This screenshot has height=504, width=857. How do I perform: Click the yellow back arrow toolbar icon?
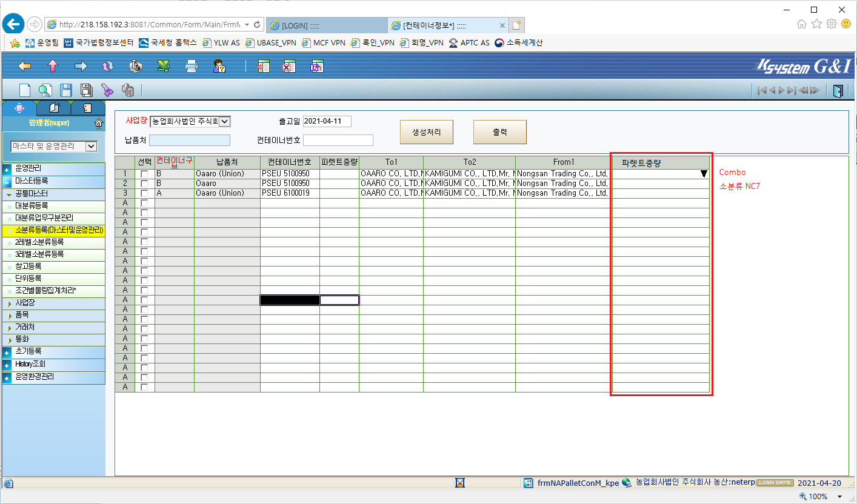click(25, 66)
